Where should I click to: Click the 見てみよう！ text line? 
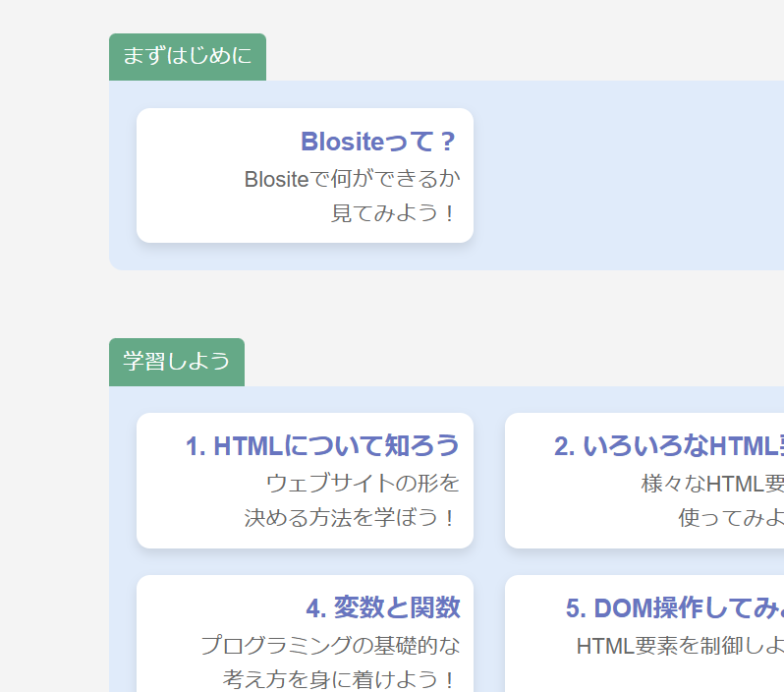tap(394, 212)
